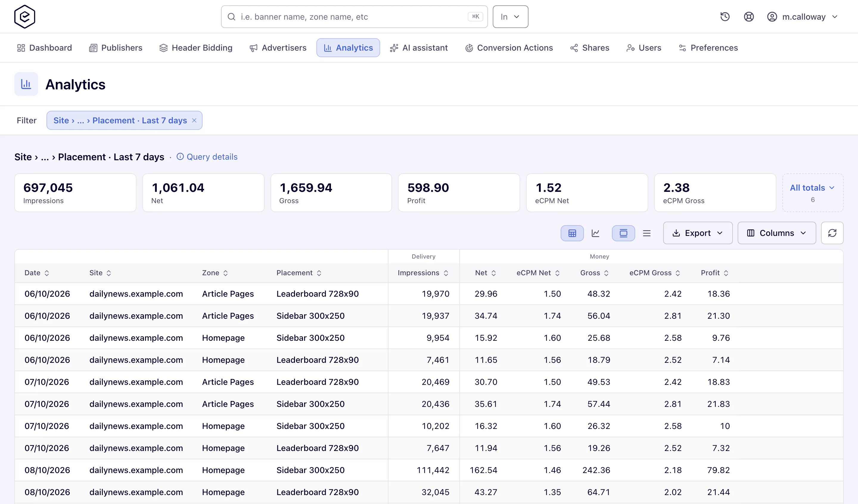Remove the Site Placement filter chip

tap(195, 121)
